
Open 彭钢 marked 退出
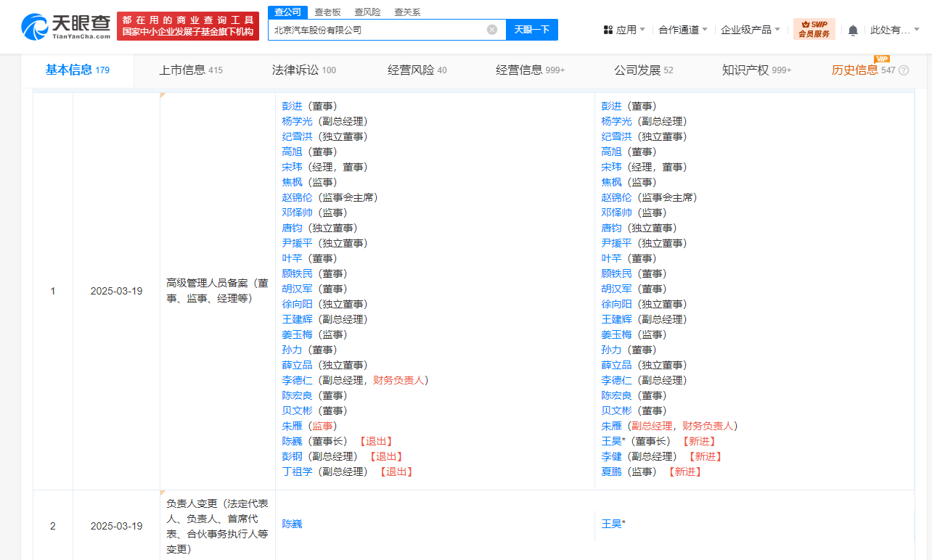tap(293, 456)
